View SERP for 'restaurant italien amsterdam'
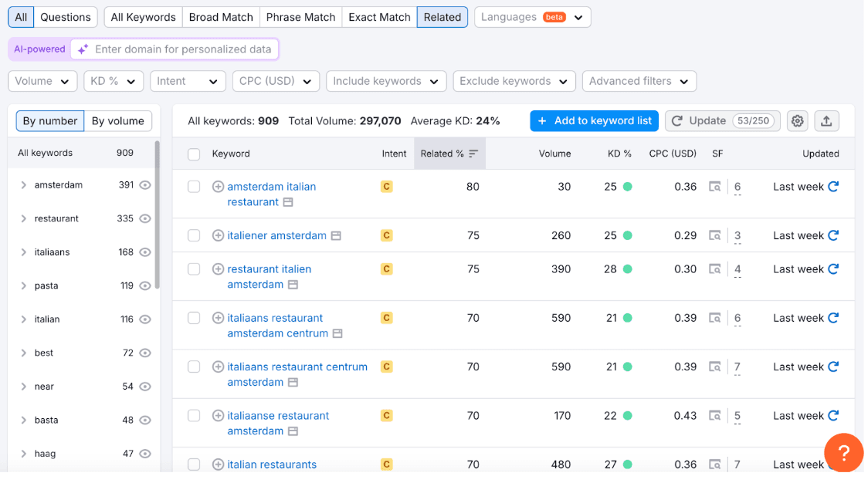This screenshot has height=483, width=868. [x=714, y=269]
